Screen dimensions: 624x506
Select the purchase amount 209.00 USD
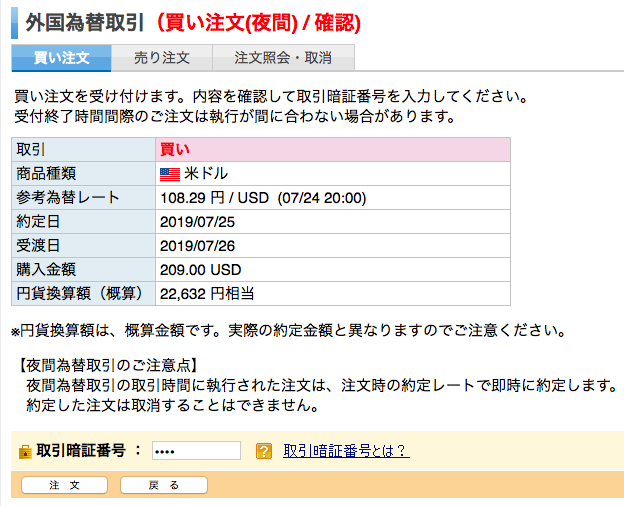point(201,270)
